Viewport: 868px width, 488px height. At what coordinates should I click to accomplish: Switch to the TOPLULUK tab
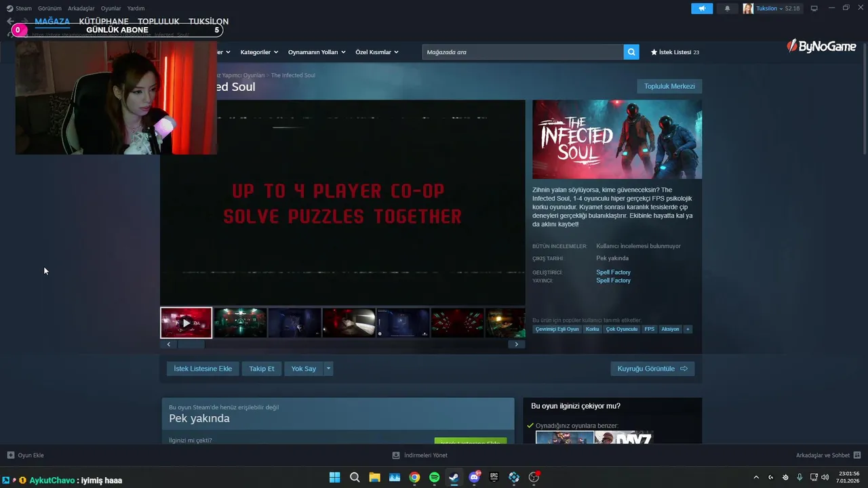tap(159, 22)
